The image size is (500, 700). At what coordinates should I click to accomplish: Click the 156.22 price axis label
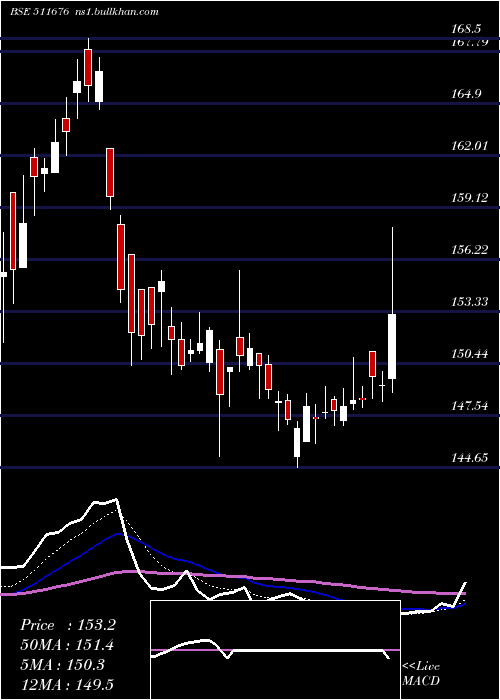tap(469, 250)
